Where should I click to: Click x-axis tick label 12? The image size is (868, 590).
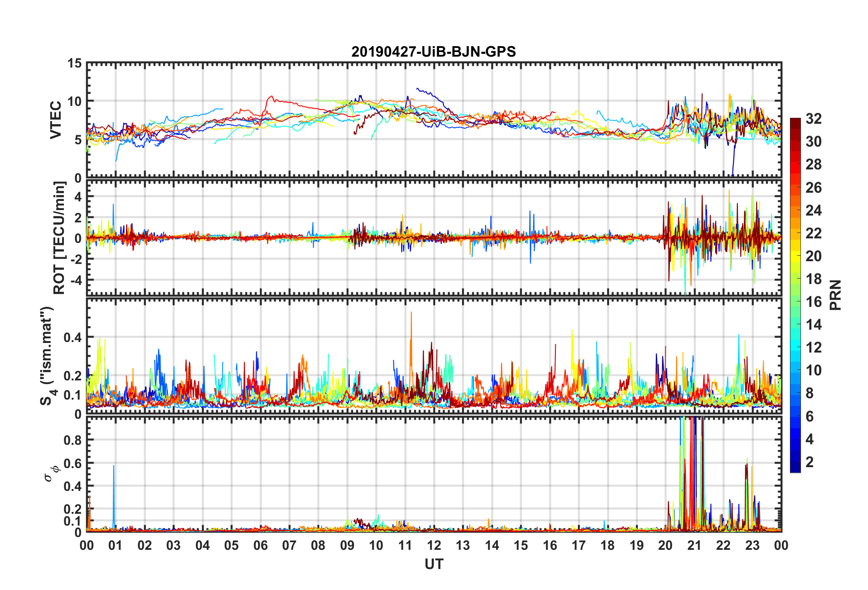pos(434,545)
